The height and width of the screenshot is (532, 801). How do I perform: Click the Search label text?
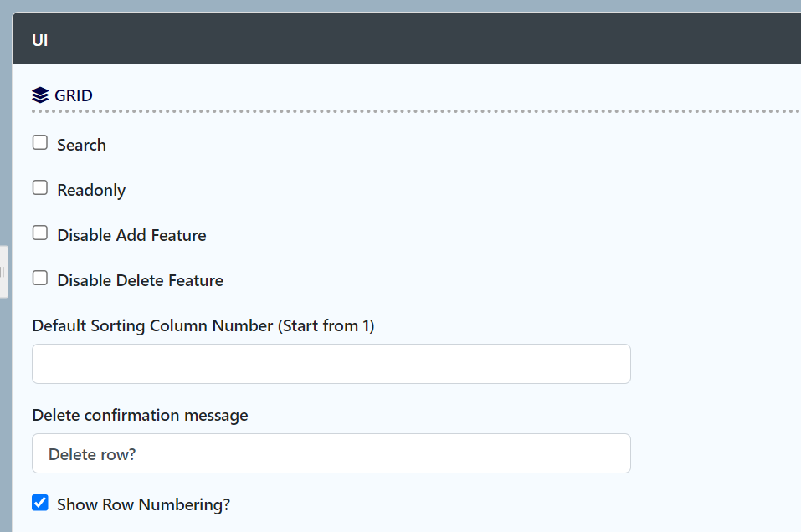pos(82,145)
